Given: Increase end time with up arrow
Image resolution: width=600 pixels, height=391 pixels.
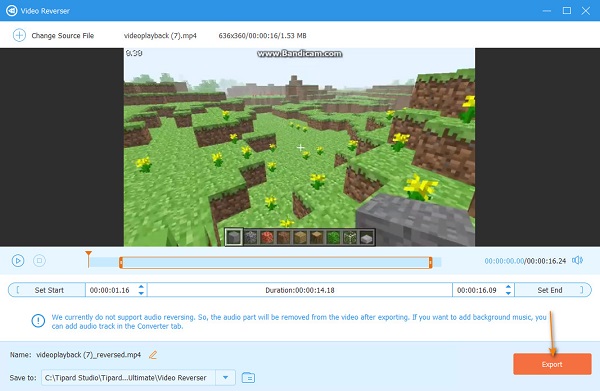Looking at the screenshot, I should coord(508,287).
